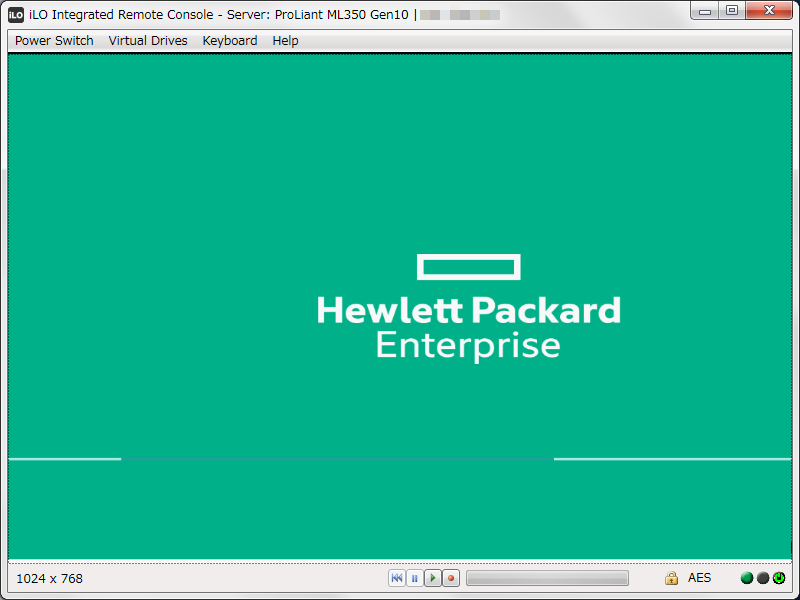
Task: Click the playback progress bar
Action: click(547, 578)
